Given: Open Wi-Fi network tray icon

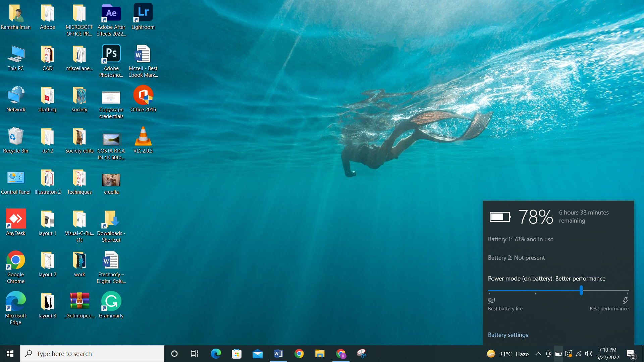Looking at the screenshot, I should pyautogui.click(x=579, y=354).
